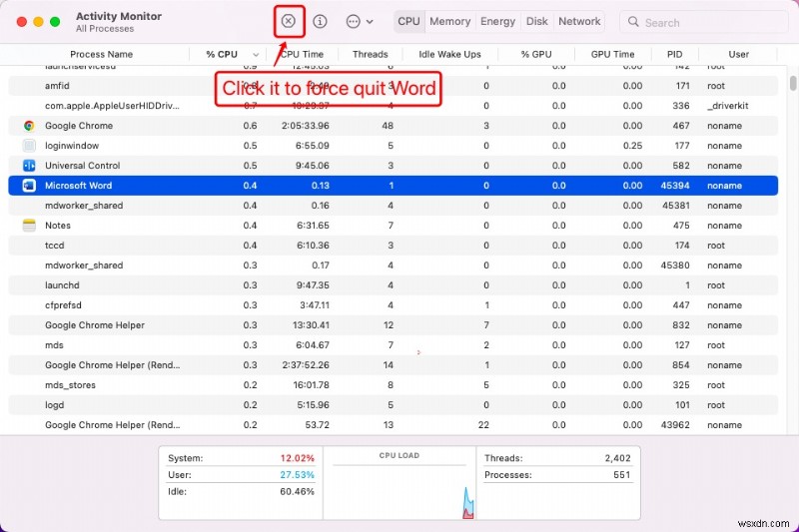Image resolution: width=799 pixels, height=532 pixels.
Task: Select mdworker_shared with PID 45380
Action: coord(84,266)
